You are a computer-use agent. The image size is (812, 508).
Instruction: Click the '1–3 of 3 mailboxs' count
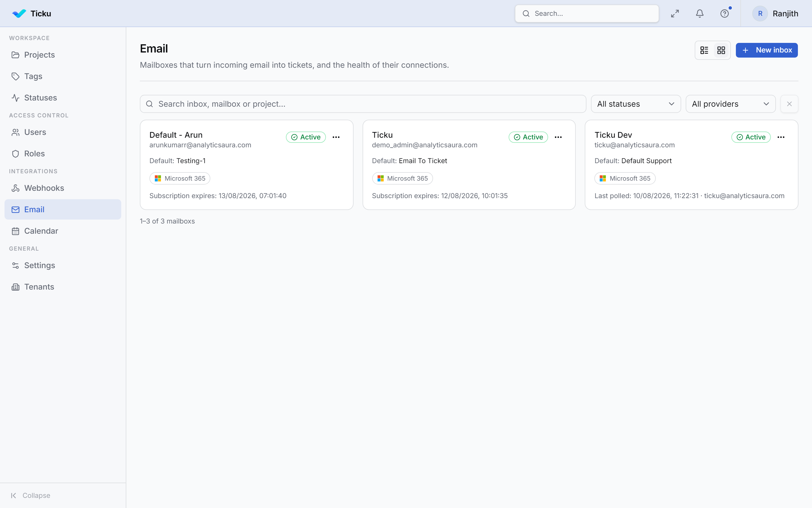click(x=167, y=221)
